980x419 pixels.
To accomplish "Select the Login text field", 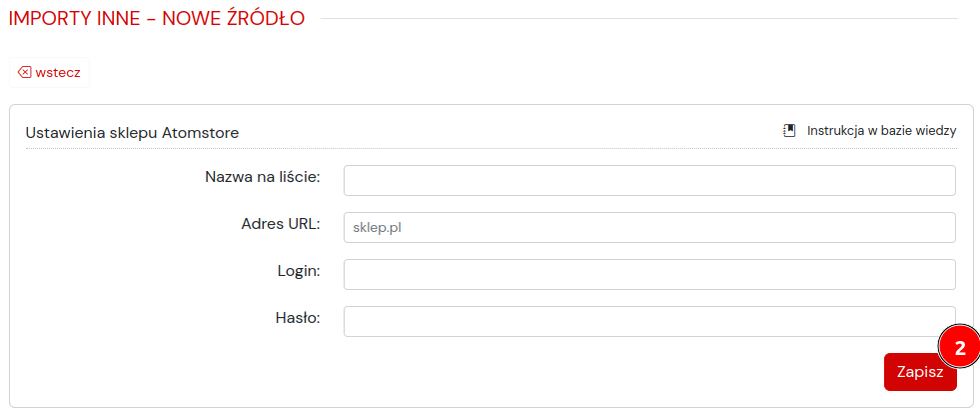I will tap(649, 274).
